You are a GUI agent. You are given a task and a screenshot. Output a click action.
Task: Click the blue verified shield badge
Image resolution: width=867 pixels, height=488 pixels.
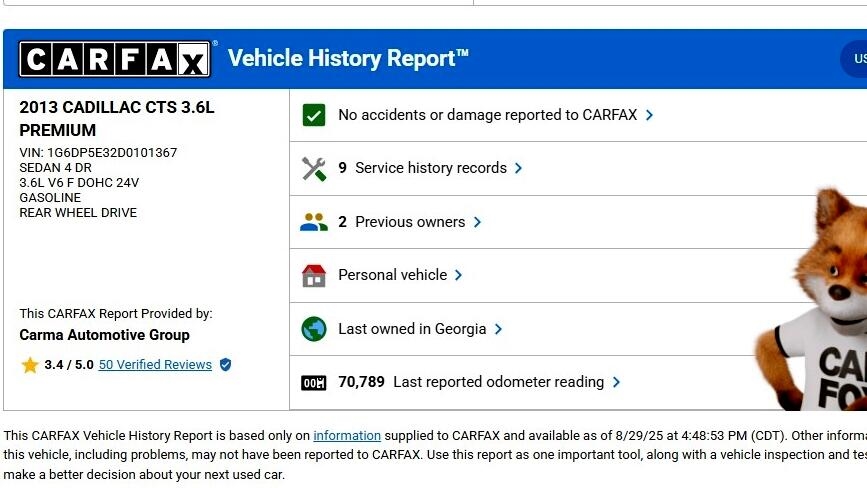coord(225,365)
